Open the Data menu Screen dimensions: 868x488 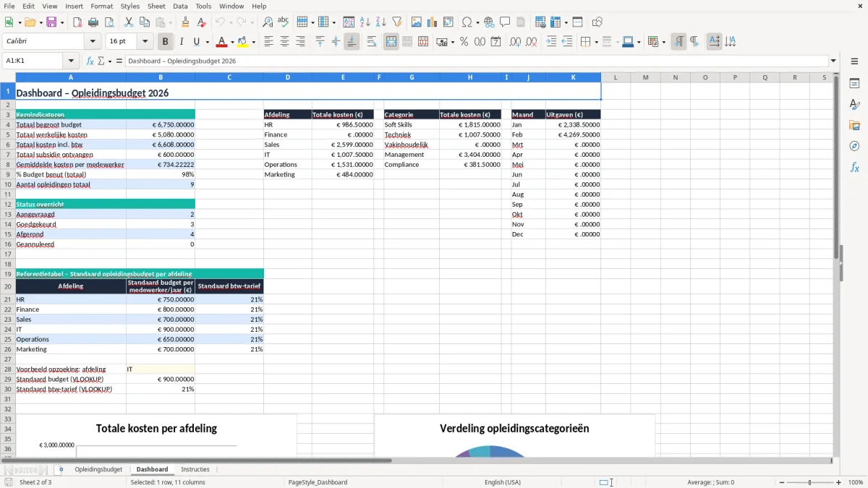[180, 6]
